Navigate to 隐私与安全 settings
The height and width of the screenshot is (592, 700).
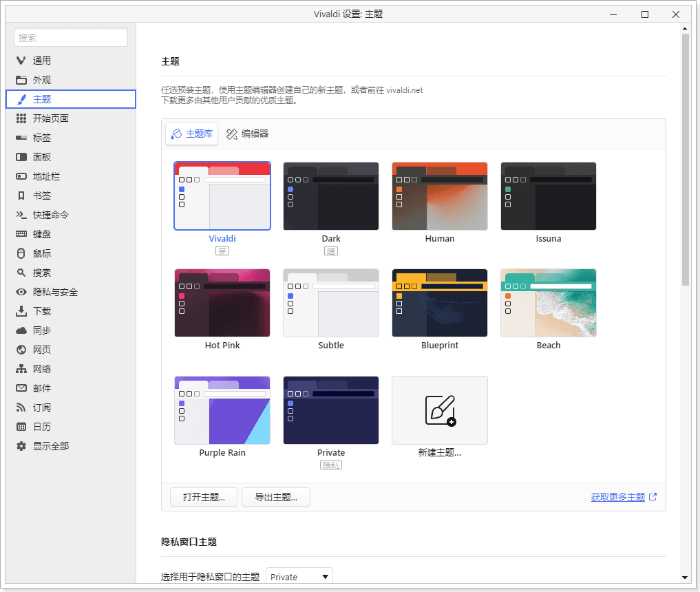70,292
